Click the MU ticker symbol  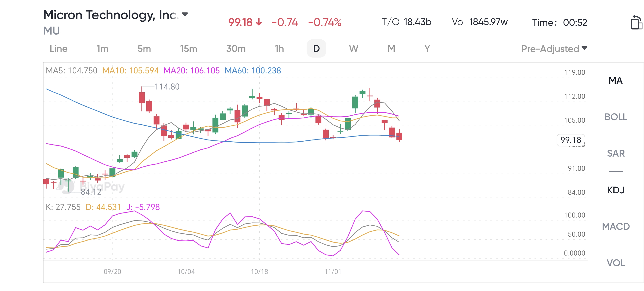(x=52, y=31)
